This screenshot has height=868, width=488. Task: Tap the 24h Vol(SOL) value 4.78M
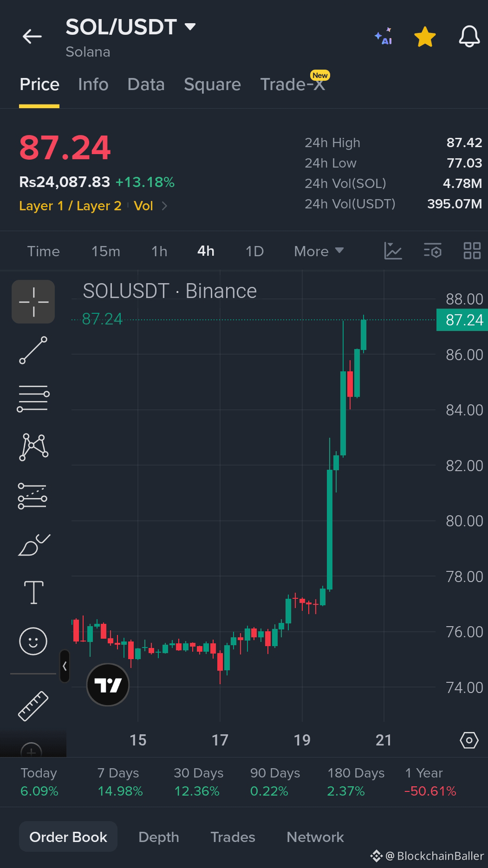pos(462,183)
